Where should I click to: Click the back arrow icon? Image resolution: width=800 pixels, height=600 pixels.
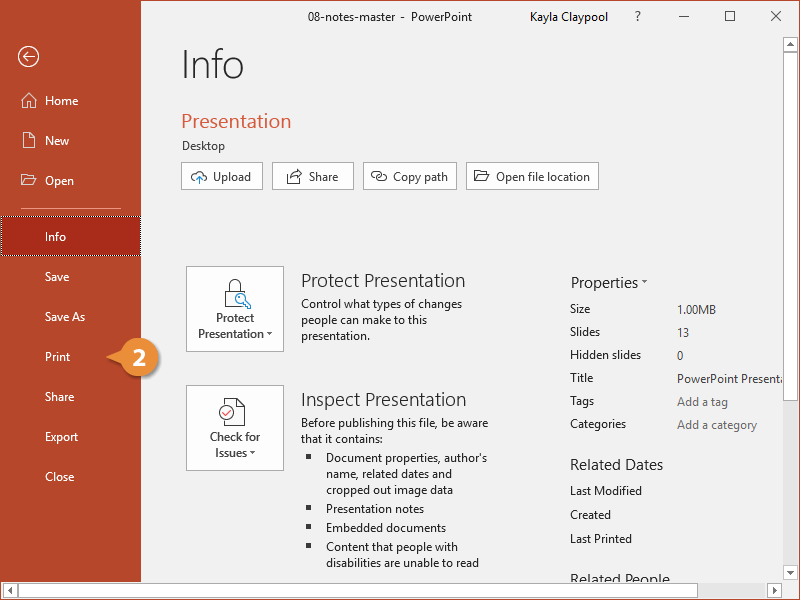28,57
